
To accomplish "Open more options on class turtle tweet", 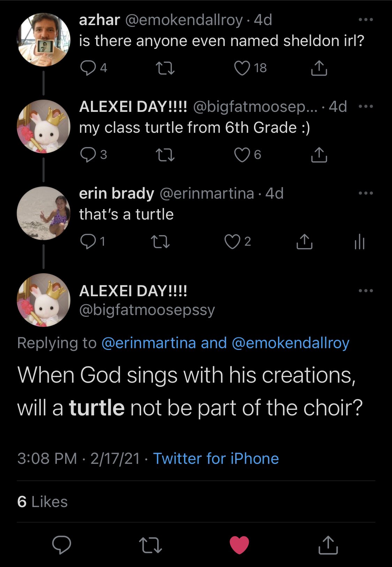I will pos(366,107).
